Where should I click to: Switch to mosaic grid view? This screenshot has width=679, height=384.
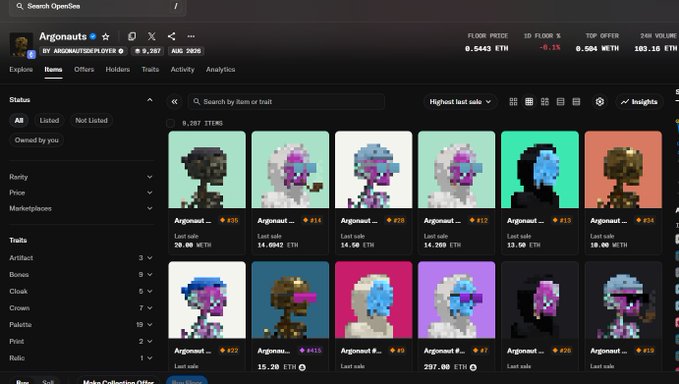(545, 102)
